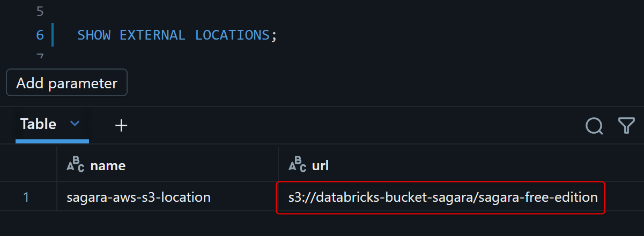Viewport: 644px width, 236px height.
Task: Click line number 6 in editor gutter
Action: 40,35
